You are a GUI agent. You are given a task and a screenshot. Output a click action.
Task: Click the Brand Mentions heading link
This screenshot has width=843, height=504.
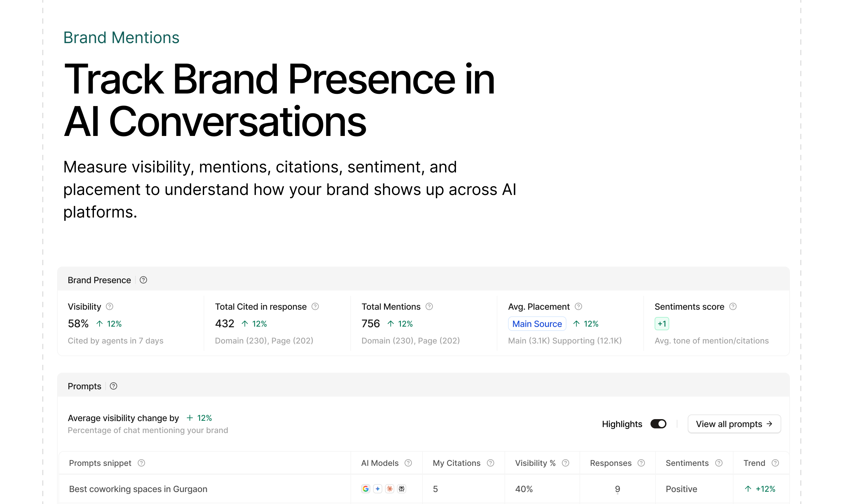pos(121,37)
